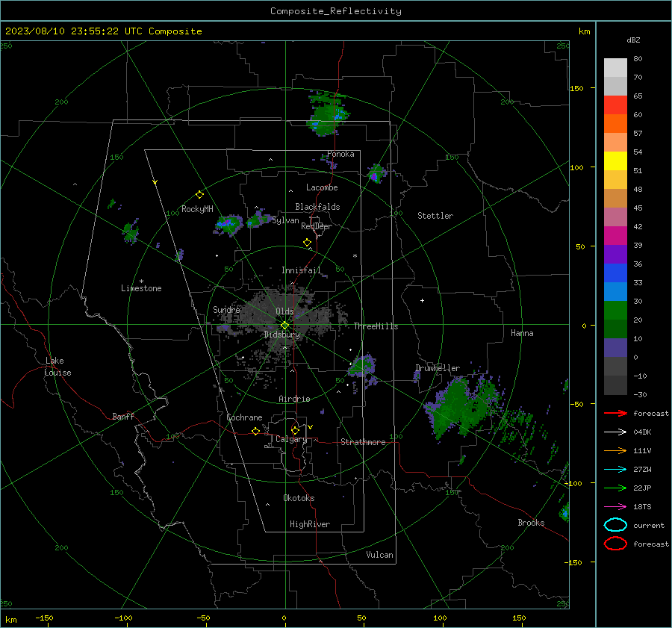The width and height of the screenshot is (672, 628).
Task: Click the red forecast arrow legend icon
Action: click(615, 413)
